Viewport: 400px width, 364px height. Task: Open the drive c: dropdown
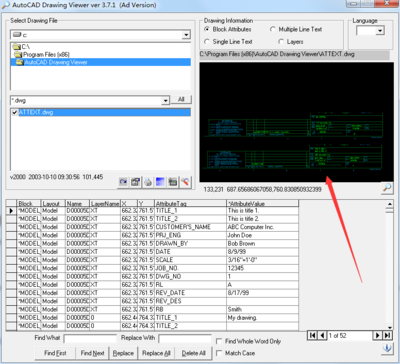pyautogui.click(x=186, y=35)
